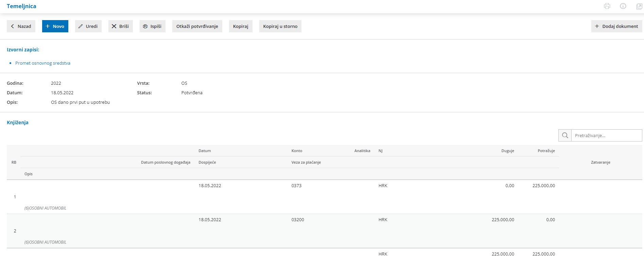Click row 1 credit amount 225.000,00

[544, 185]
